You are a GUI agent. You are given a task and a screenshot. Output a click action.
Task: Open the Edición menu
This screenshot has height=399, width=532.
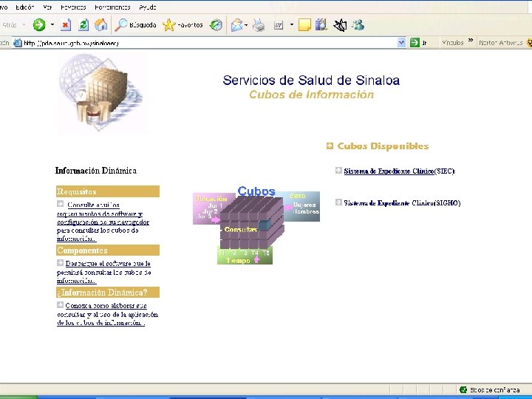[x=25, y=7]
